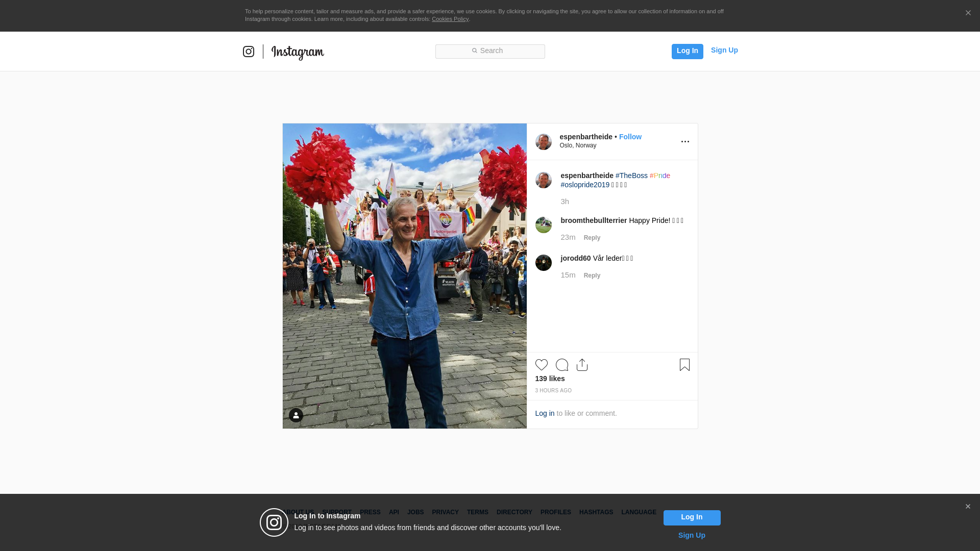This screenshot has width=980, height=551.
Task: Save post with bookmark icon
Action: [x=684, y=365]
